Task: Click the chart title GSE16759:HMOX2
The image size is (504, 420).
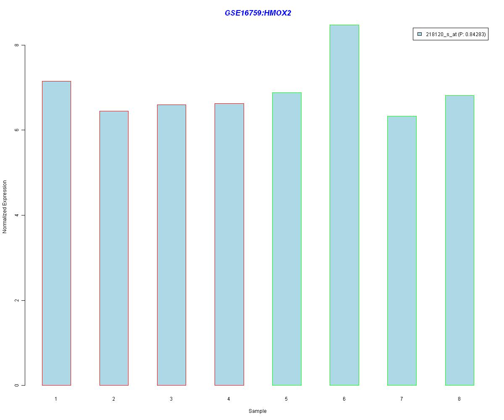Action: click(x=258, y=13)
